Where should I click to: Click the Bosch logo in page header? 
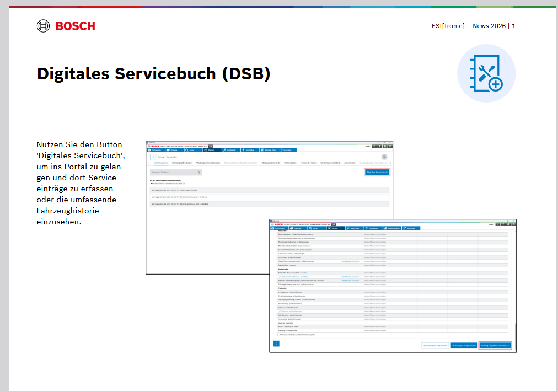tap(66, 26)
